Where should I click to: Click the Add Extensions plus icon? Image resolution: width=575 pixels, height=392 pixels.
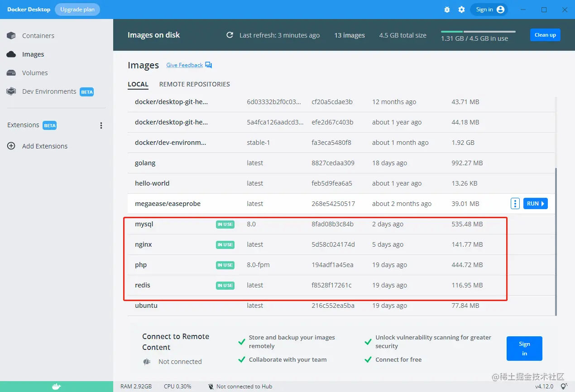click(x=11, y=146)
